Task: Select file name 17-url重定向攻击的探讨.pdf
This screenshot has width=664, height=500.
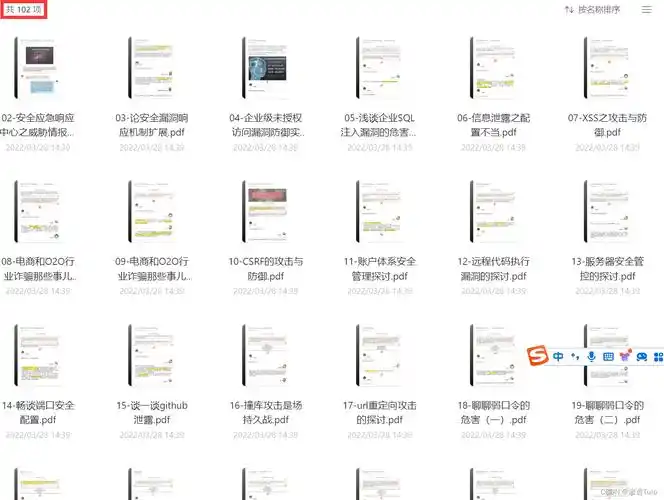Action: 379,412
